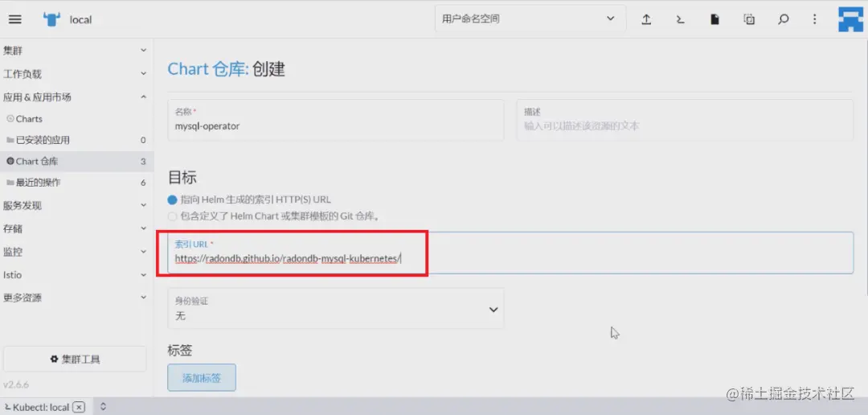868x415 pixels.
Task: Click the 描述 input field
Action: [685, 120]
